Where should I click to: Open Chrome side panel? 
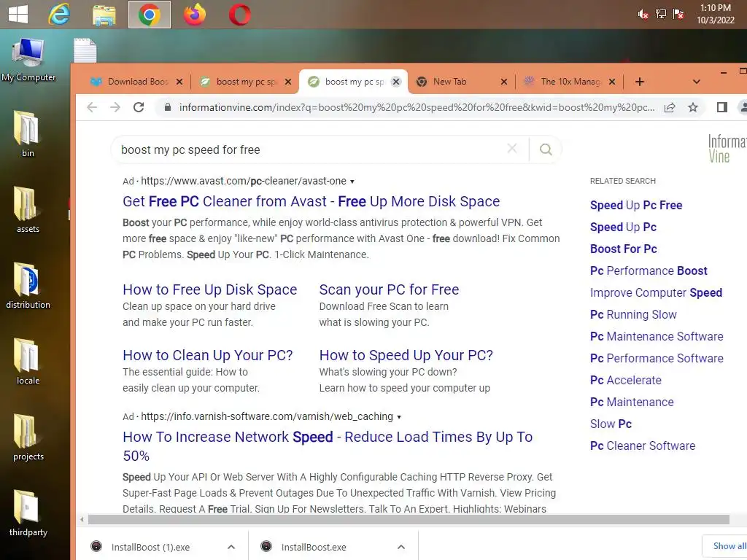721,108
